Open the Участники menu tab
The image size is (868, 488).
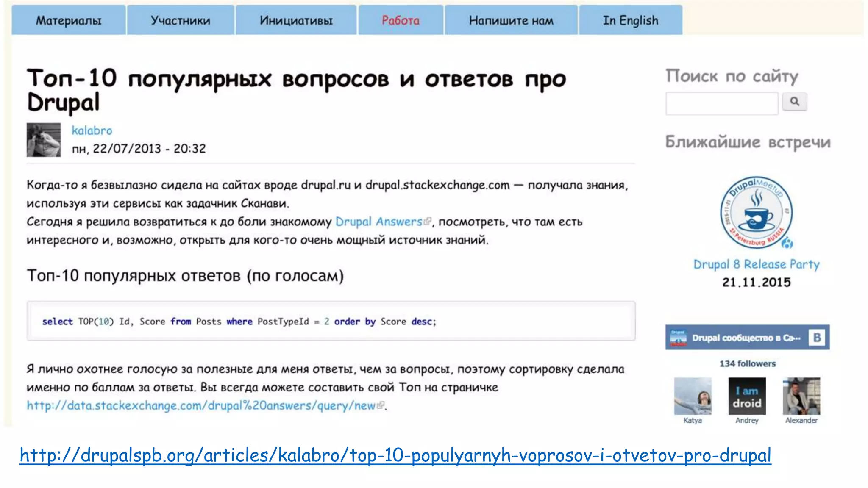point(181,20)
